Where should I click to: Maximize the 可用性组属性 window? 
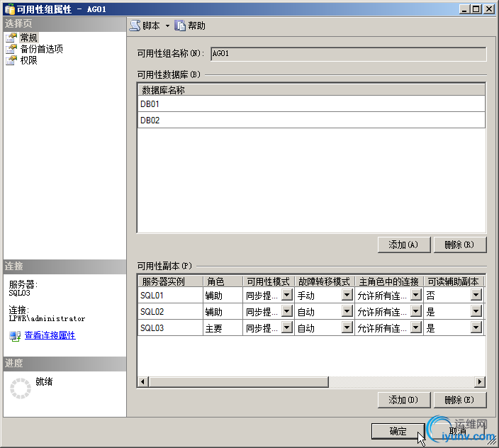tap(476, 9)
